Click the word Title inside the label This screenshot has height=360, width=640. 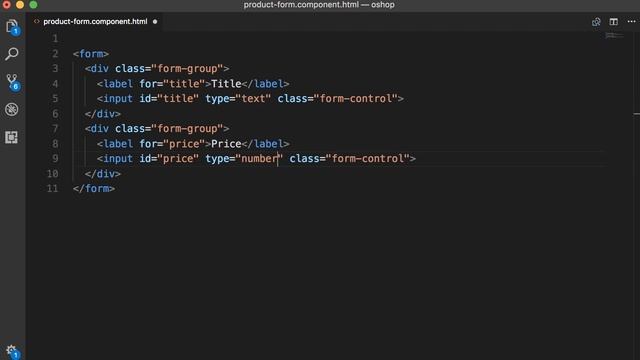coord(227,84)
